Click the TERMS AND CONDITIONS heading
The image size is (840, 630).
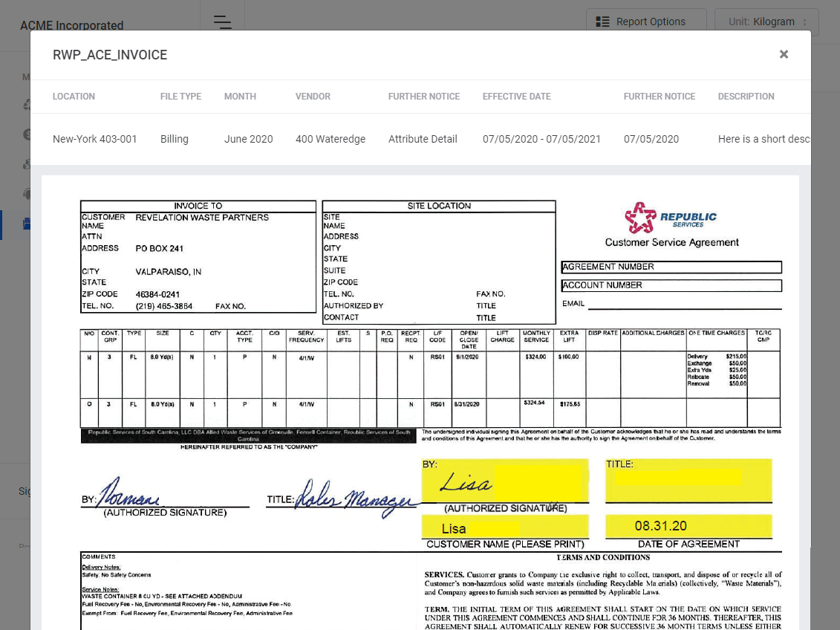pyautogui.click(x=602, y=558)
